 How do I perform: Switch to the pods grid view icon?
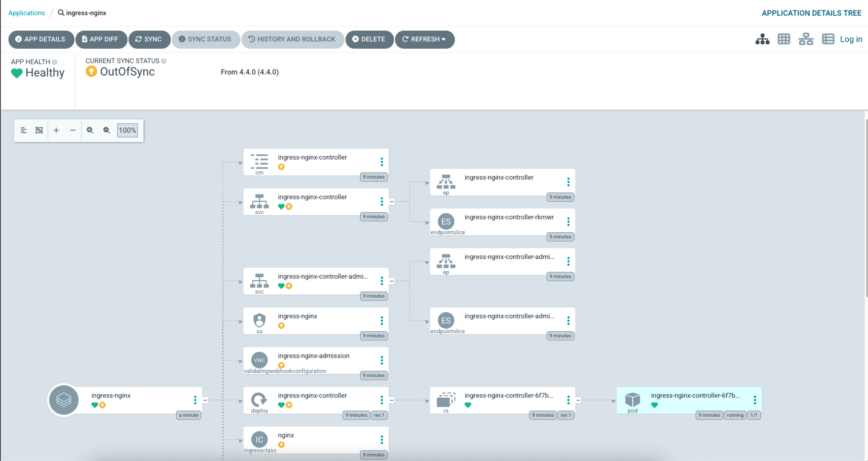tap(784, 39)
